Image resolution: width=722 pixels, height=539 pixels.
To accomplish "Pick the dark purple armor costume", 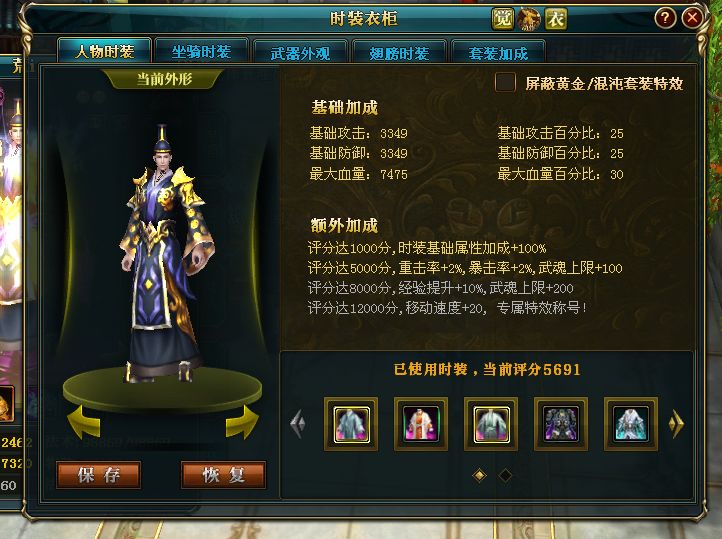I will pos(561,424).
